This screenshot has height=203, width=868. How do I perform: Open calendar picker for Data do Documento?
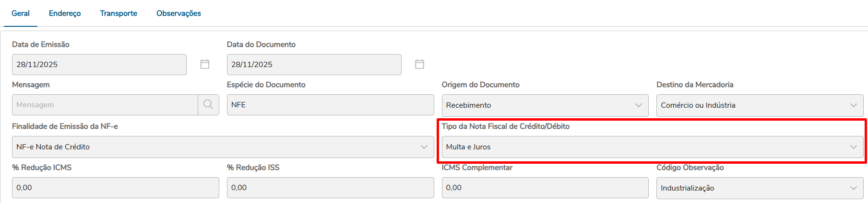click(419, 64)
